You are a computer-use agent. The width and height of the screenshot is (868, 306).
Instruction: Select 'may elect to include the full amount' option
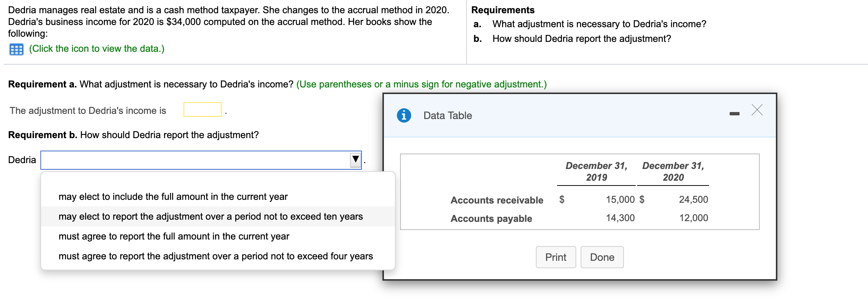coord(173,197)
